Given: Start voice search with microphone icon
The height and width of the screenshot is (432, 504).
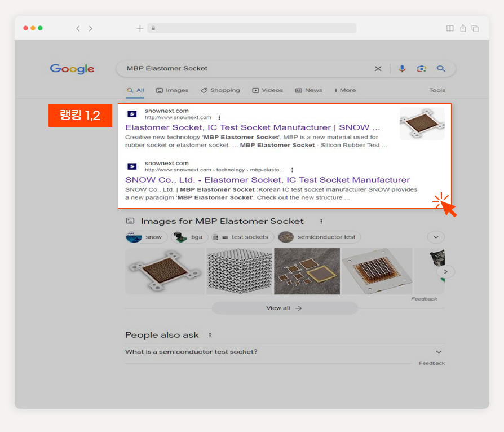Looking at the screenshot, I should [x=402, y=68].
